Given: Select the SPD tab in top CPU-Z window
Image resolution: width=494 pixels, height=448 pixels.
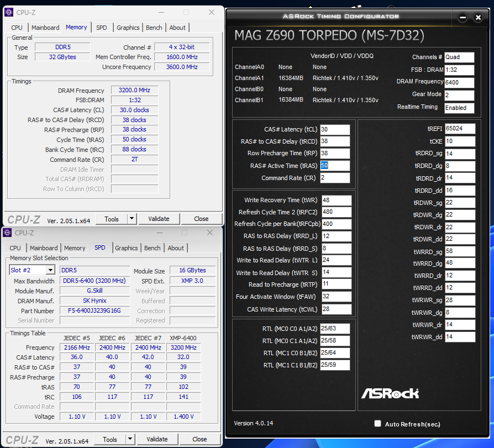Looking at the screenshot, I should (102, 28).
